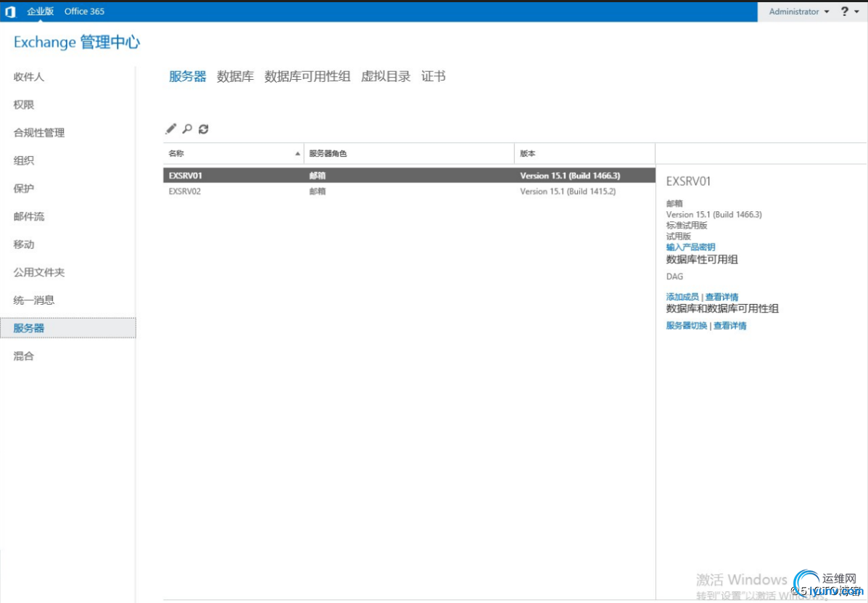The height and width of the screenshot is (603, 868).
Task: Click the Office logo icon in header
Action: (x=10, y=12)
